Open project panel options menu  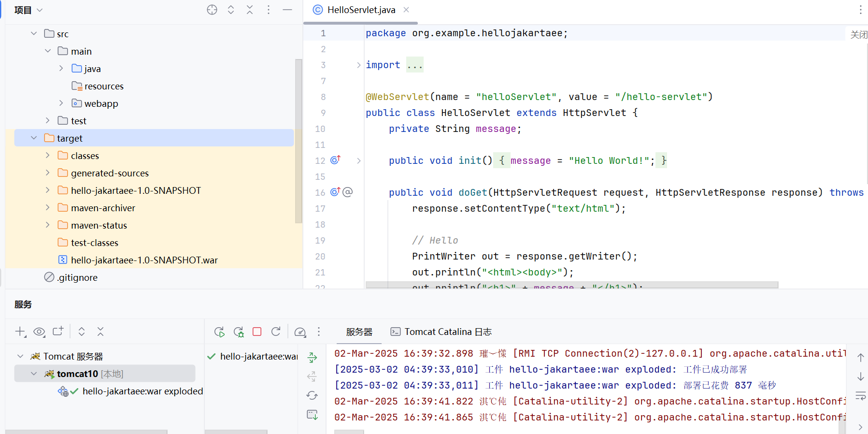point(269,10)
